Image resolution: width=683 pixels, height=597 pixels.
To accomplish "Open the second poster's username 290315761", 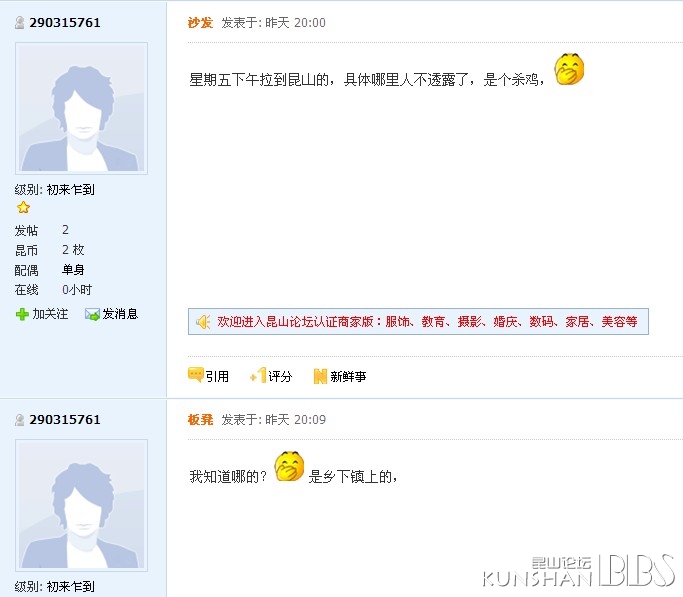I will click(65, 420).
